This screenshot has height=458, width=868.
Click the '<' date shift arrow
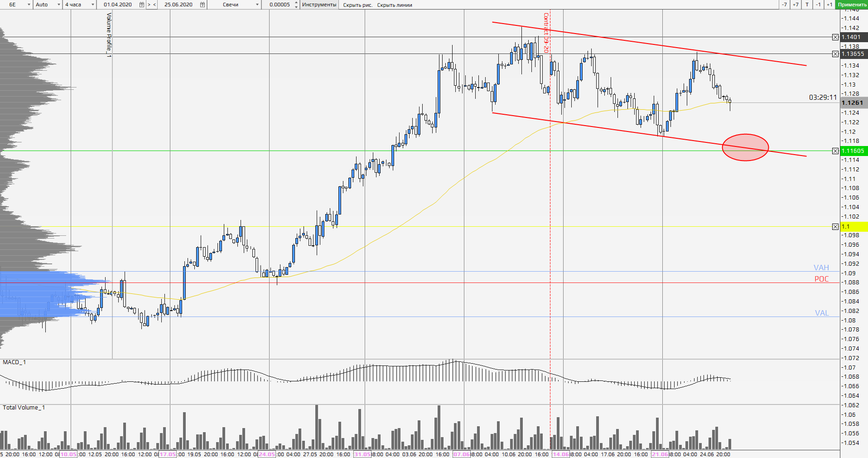click(x=155, y=5)
